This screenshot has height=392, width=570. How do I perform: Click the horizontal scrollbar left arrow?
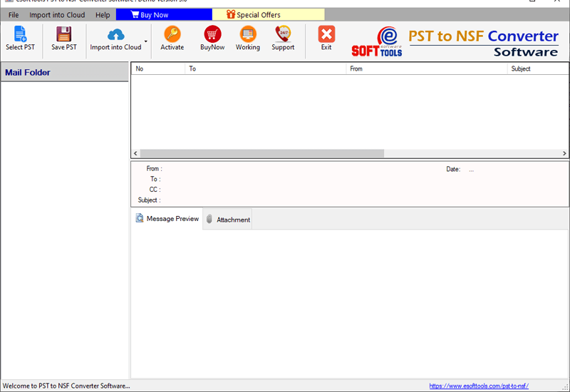tap(135, 153)
